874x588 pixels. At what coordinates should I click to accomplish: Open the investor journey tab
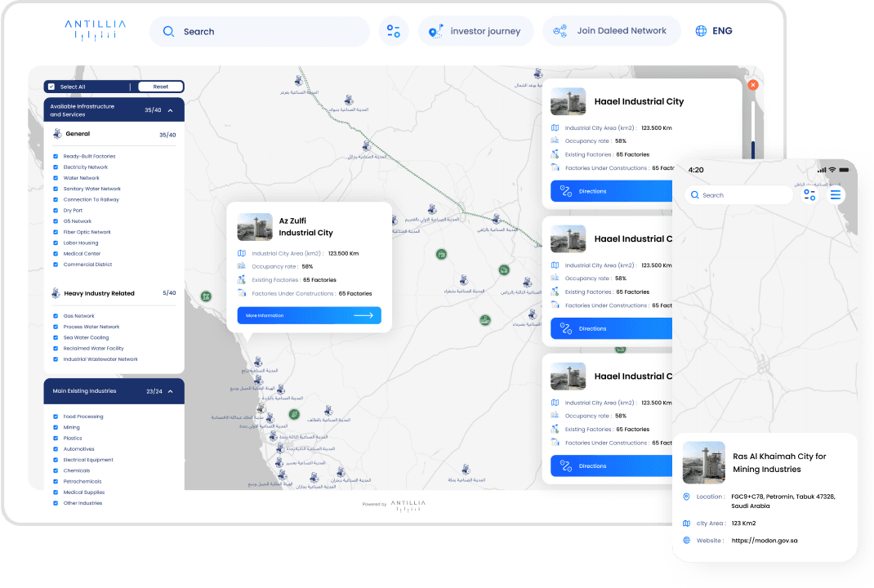pyautogui.click(x=475, y=31)
